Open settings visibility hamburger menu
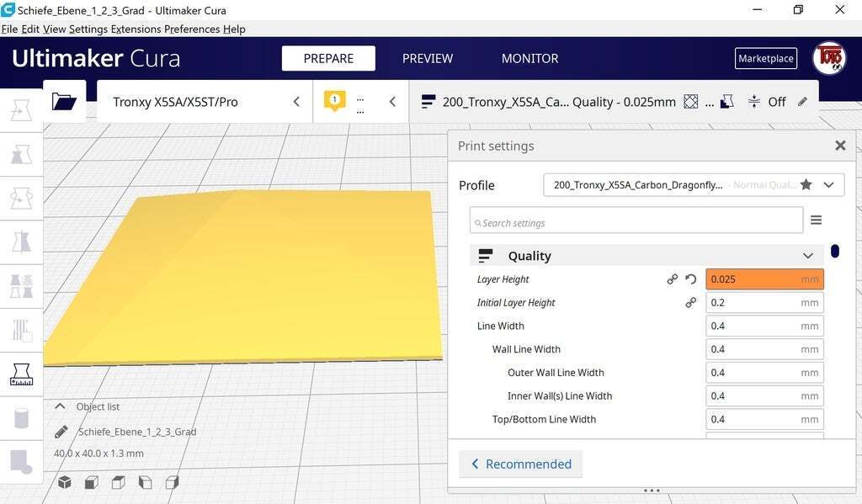The height and width of the screenshot is (504, 862). (816, 220)
